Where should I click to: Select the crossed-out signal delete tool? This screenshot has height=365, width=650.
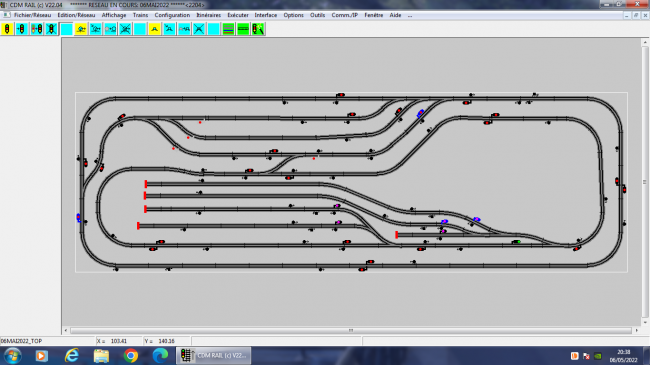click(51, 29)
